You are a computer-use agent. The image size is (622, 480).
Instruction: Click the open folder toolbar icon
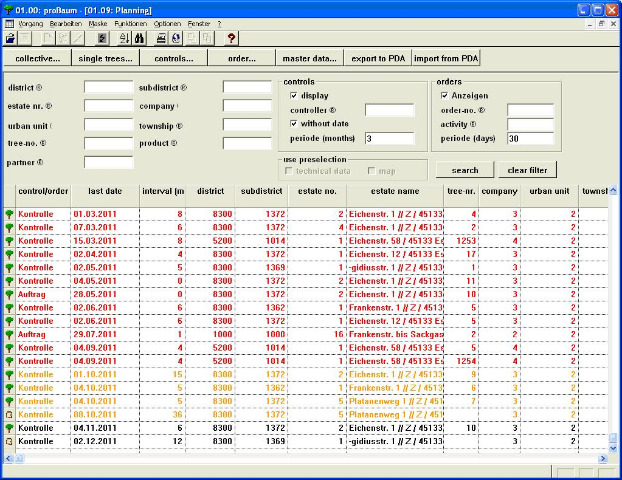(10, 38)
